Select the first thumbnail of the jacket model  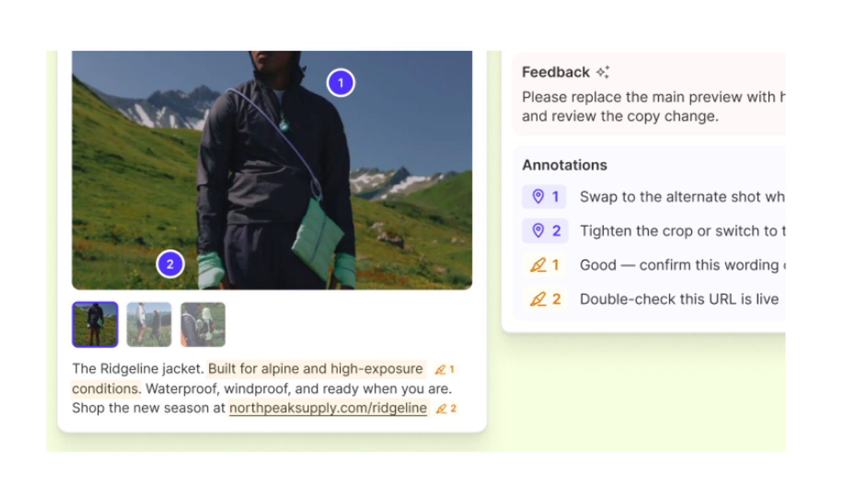tap(95, 324)
